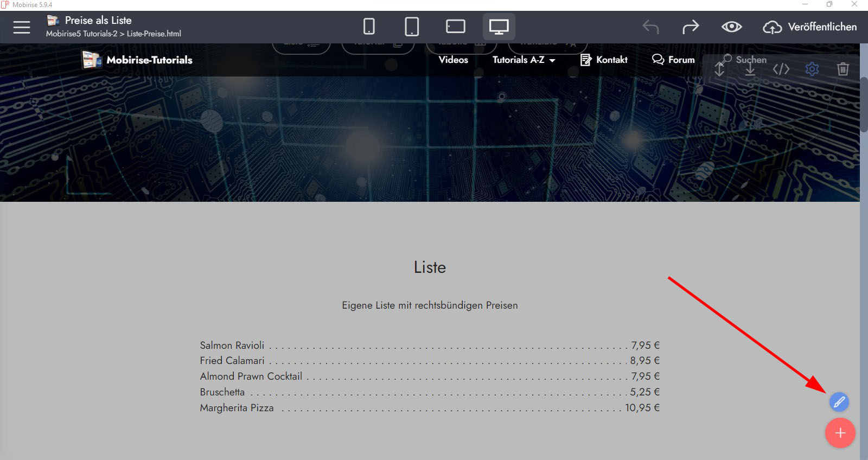Click the price 5,25 €
The width and height of the screenshot is (868, 460).
[645, 392]
